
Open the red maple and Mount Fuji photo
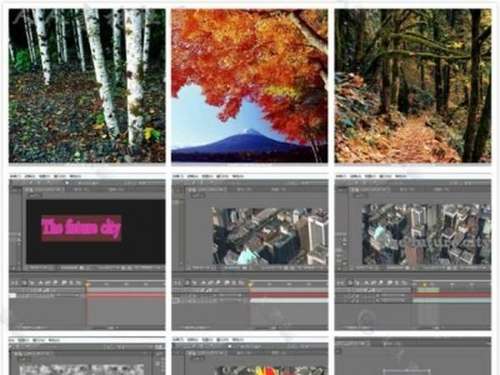coord(250,86)
